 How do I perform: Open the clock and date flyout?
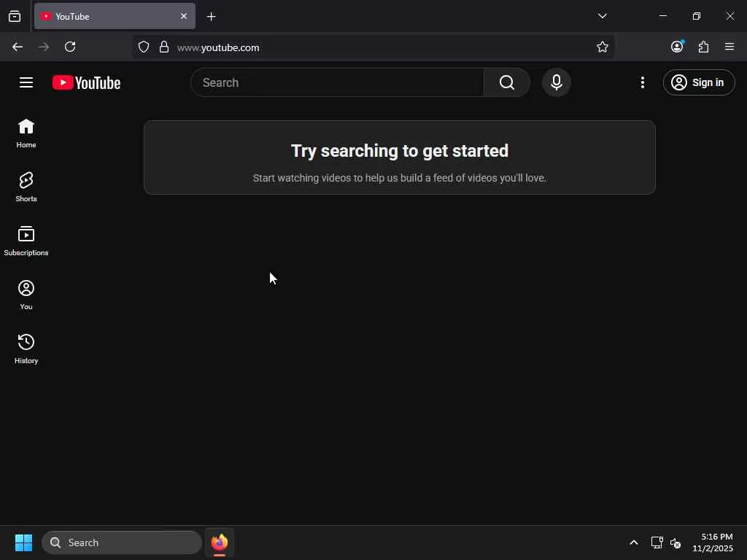pos(713,542)
